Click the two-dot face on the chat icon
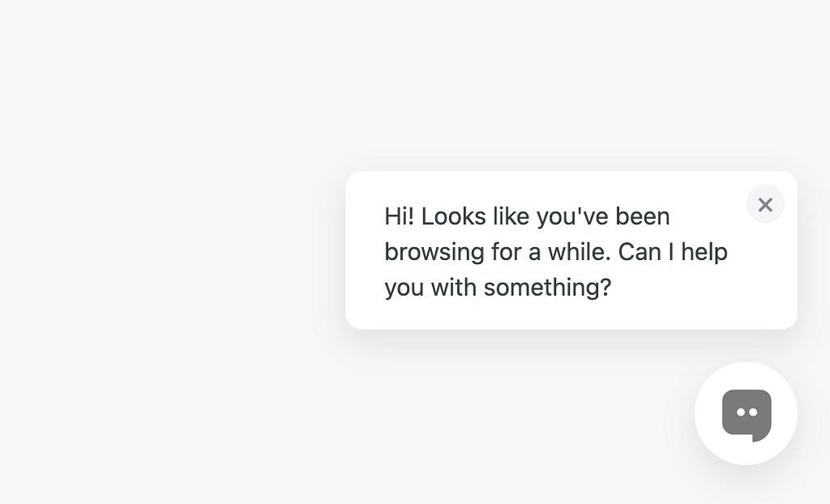 (747, 412)
